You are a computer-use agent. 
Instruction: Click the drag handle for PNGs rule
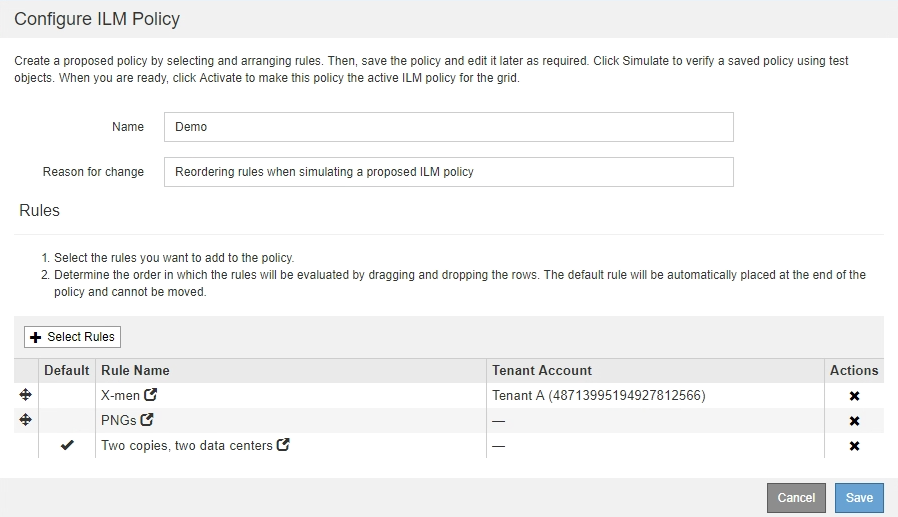26,420
